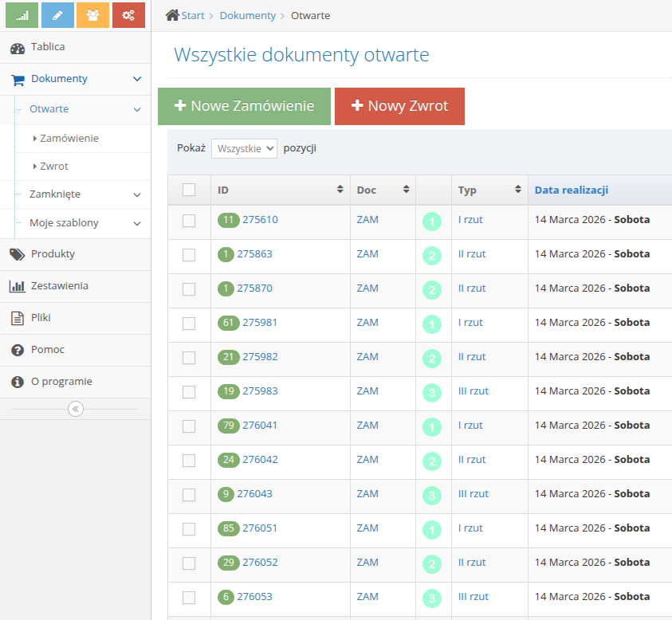Image resolution: width=672 pixels, height=620 pixels.
Task: Open document link 275983
Action: pyautogui.click(x=260, y=391)
